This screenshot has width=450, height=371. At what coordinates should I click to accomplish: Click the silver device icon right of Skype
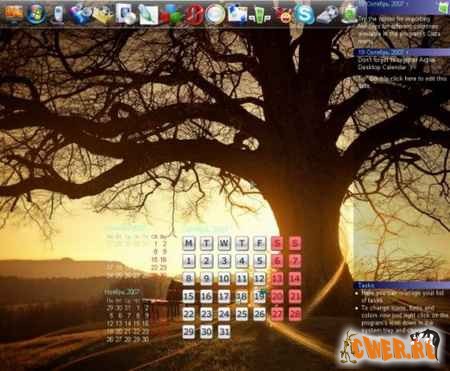coord(327,15)
